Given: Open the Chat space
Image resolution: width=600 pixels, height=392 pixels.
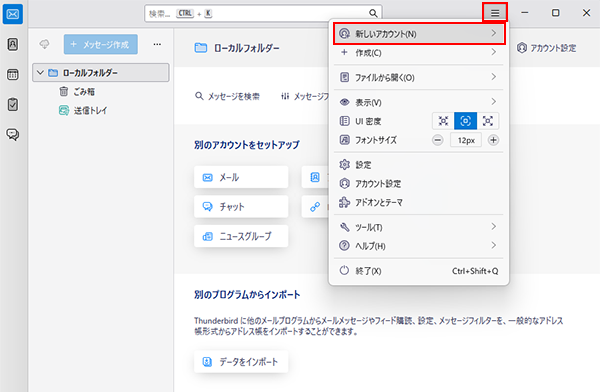Looking at the screenshot, I should click(13, 134).
